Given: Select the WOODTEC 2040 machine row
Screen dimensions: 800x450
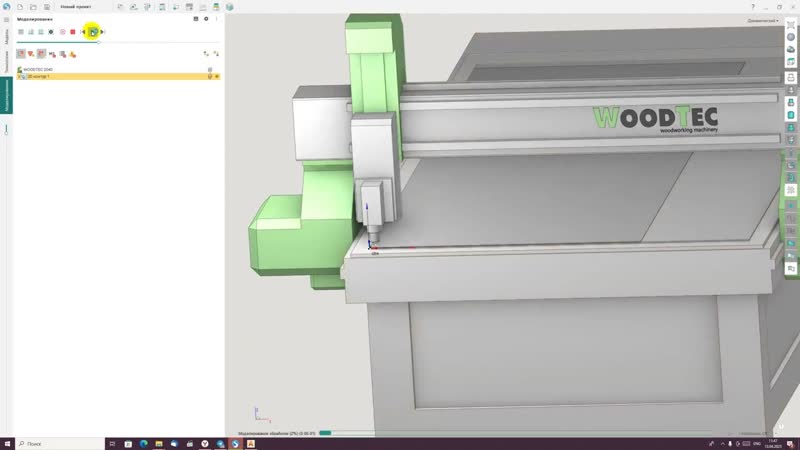Looking at the screenshot, I should [118, 69].
